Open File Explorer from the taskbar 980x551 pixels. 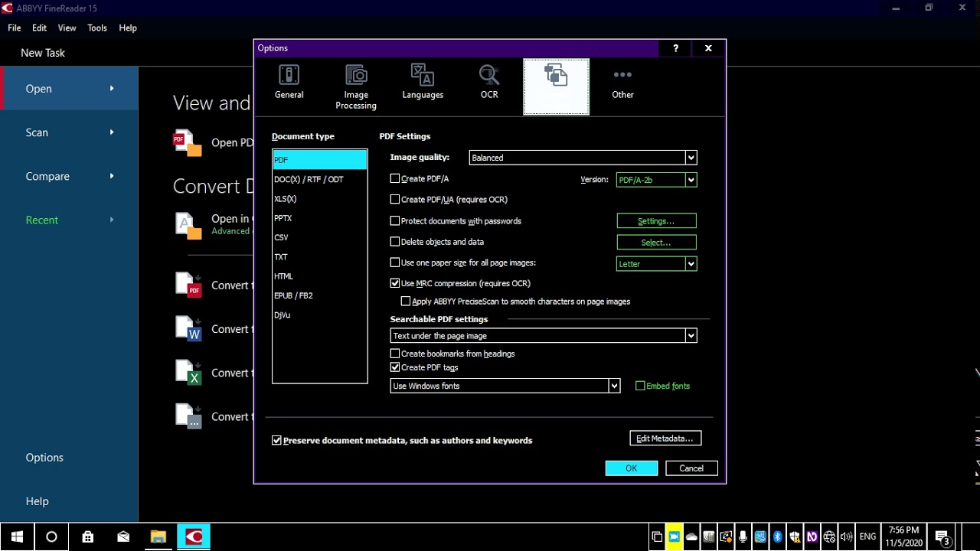coord(158,536)
